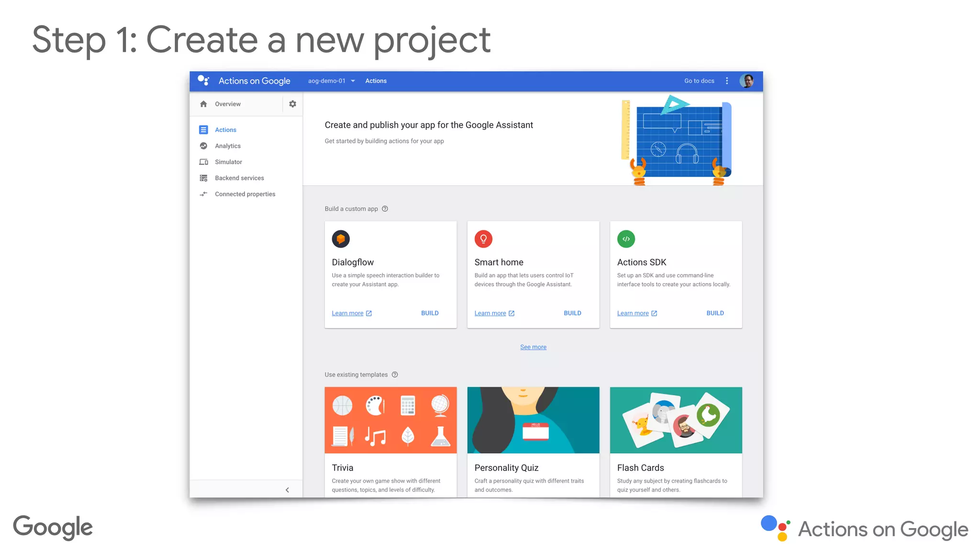This screenshot has width=980, height=551.
Task: Open Analytics in the sidebar
Action: click(227, 146)
